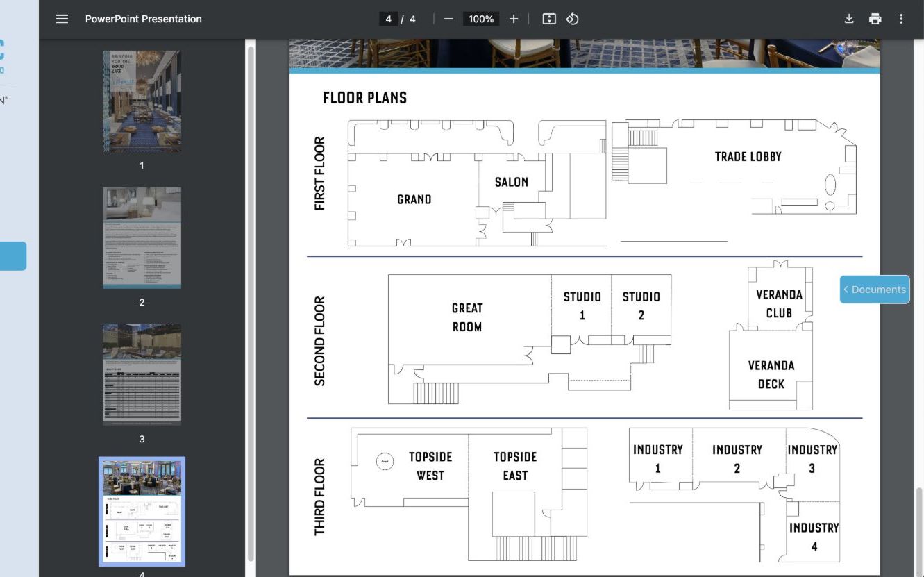
Task: Download the PDF file
Action: pyautogui.click(x=849, y=19)
